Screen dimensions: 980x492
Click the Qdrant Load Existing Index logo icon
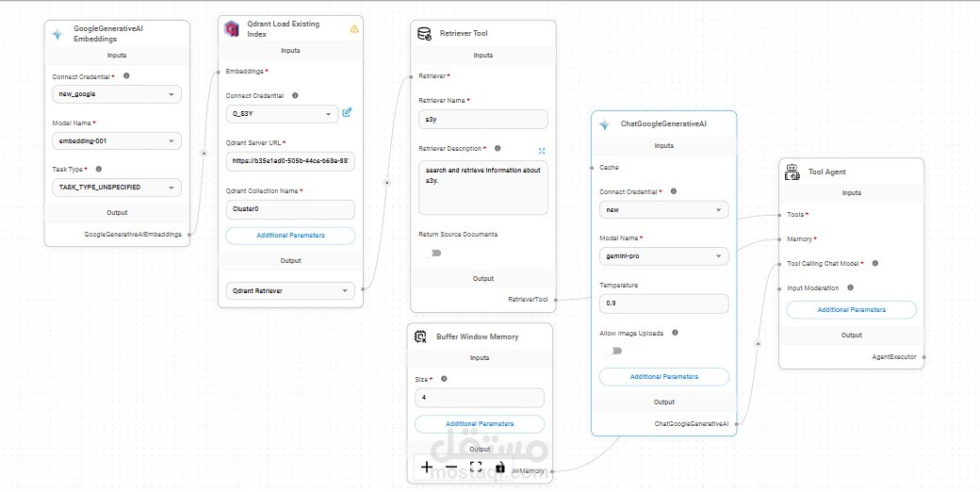(231, 29)
